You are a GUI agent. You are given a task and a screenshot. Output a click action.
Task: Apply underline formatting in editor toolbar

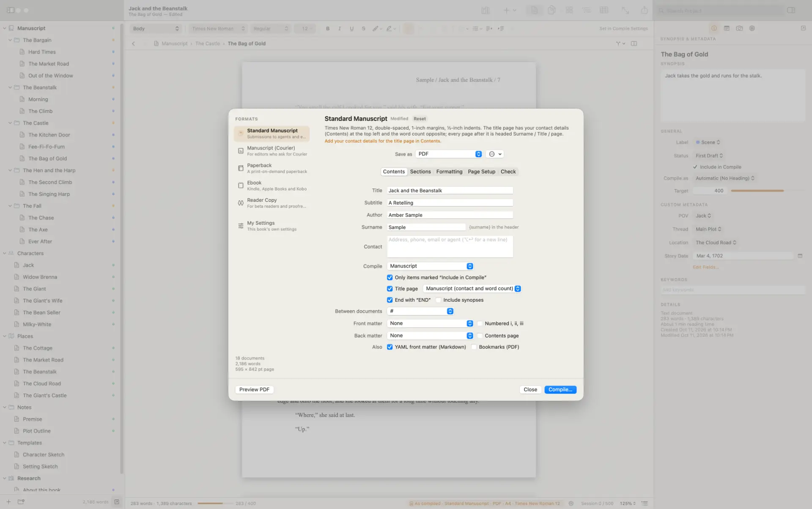(351, 28)
